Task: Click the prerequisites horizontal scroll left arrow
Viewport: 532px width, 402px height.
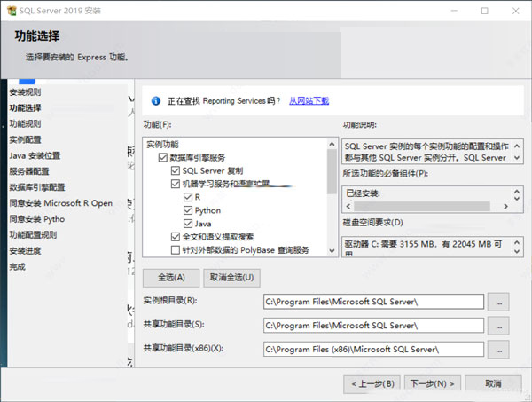Action: (x=348, y=206)
